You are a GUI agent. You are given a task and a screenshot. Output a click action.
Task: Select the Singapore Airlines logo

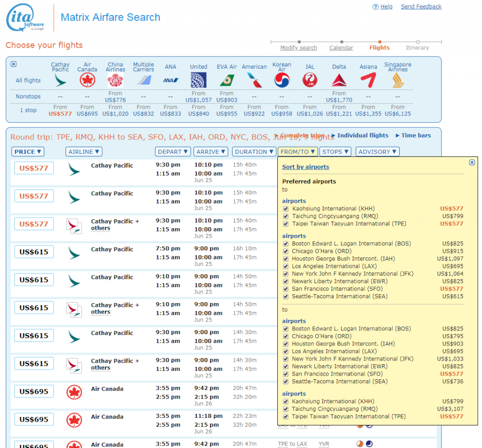pos(398,80)
